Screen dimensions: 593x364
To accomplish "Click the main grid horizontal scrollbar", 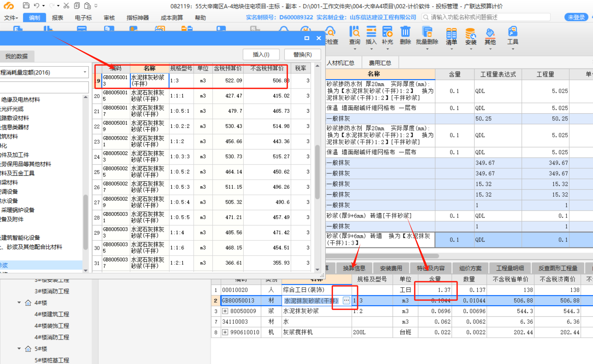I will (x=382, y=256).
